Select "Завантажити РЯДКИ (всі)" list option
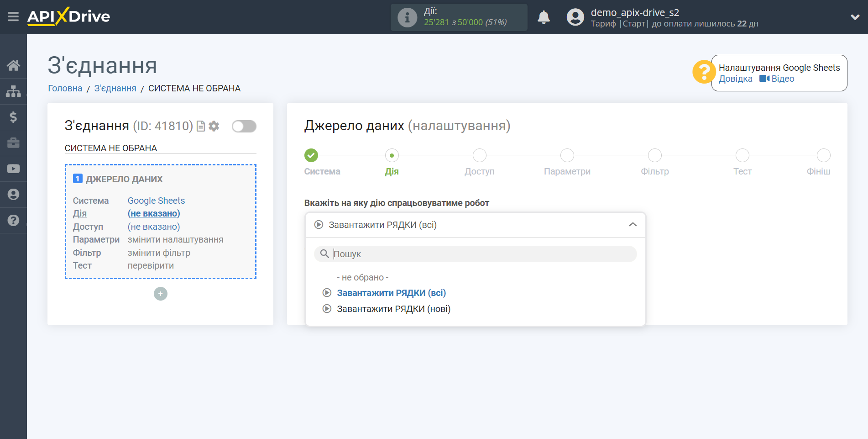The height and width of the screenshot is (439, 868). pos(391,293)
